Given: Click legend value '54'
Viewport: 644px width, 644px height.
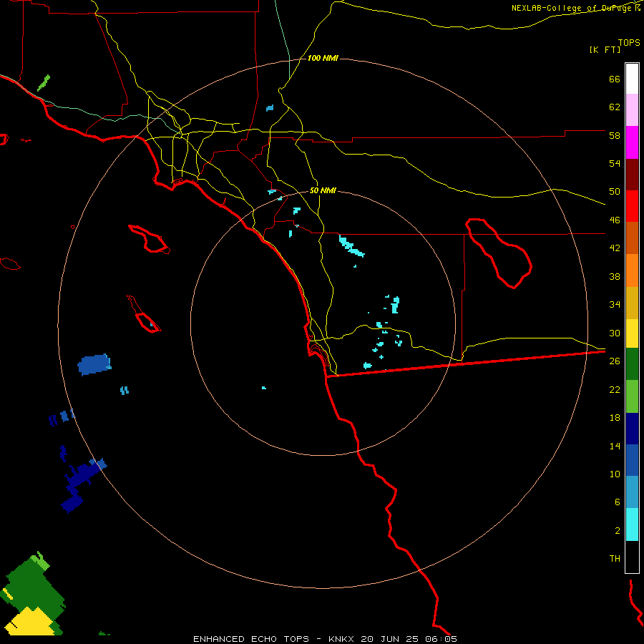Looking at the screenshot, I should [x=615, y=163].
